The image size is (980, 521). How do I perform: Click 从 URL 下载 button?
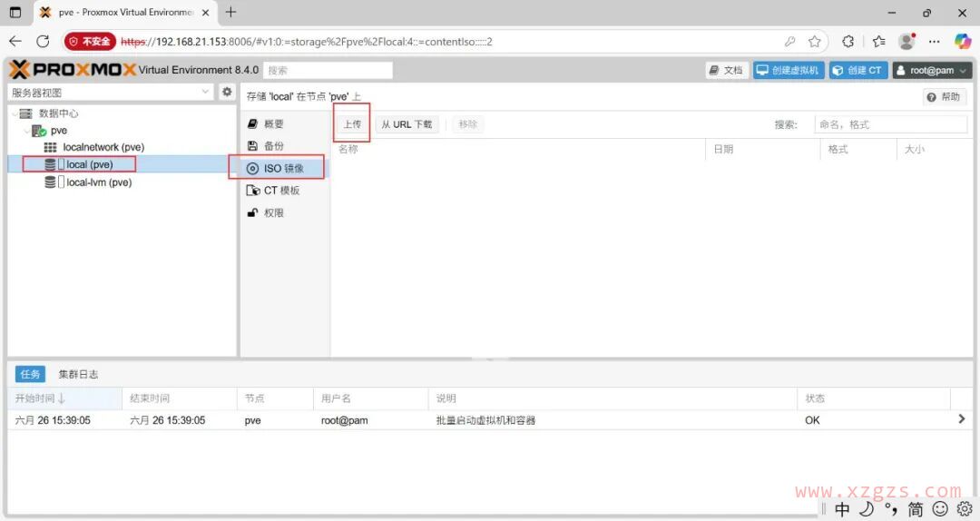(x=406, y=124)
